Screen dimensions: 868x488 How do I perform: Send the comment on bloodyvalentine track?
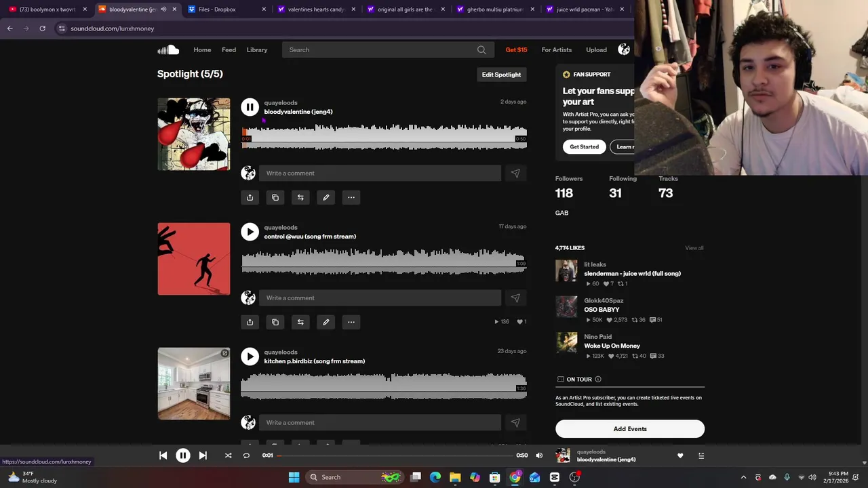[515, 173]
